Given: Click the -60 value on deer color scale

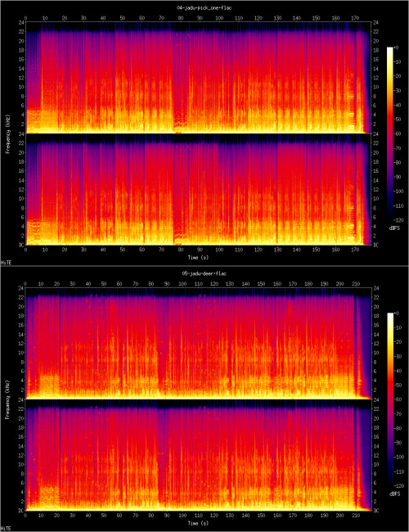Looking at the screenshot, I should (x=398, y=399).
